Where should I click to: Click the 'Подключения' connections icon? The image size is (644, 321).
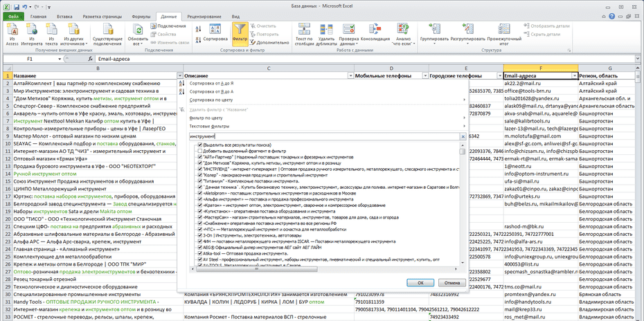pos(154,26)
